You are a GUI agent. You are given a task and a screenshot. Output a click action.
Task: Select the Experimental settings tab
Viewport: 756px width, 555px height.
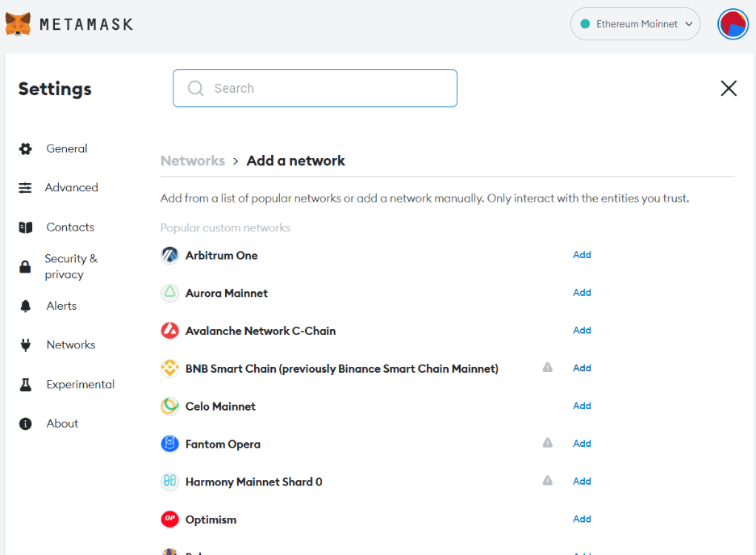(x=80, y=384)
